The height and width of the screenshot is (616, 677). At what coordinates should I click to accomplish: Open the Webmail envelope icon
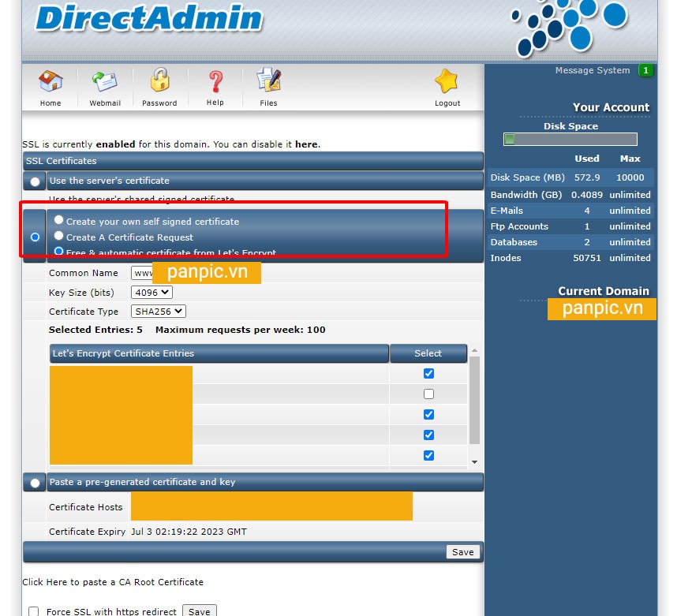[104, 80]
